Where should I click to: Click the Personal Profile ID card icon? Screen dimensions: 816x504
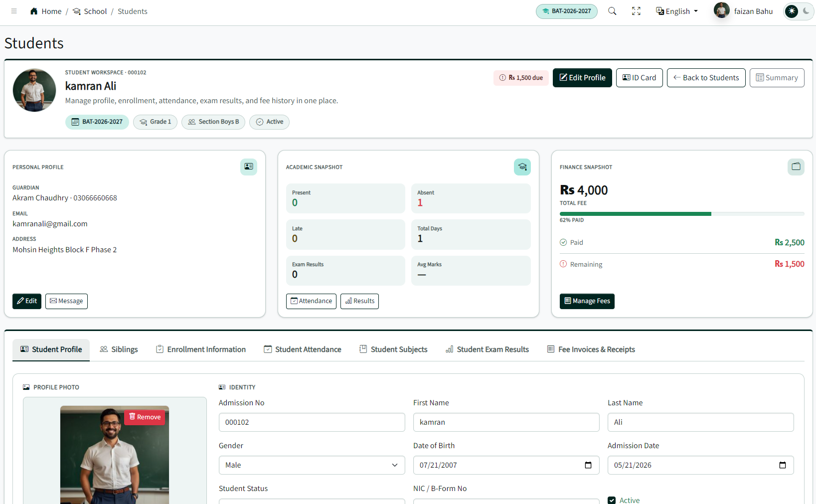click(x=249, y=167)
